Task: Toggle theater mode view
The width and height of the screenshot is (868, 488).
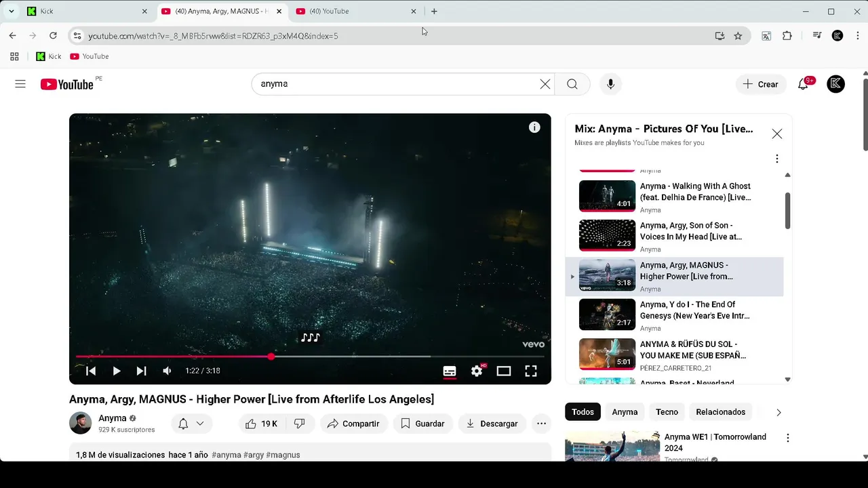Action: 504,371
